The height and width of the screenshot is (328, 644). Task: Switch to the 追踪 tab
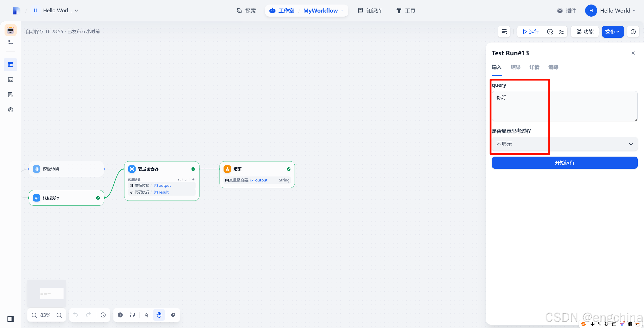tap(553, 67)
